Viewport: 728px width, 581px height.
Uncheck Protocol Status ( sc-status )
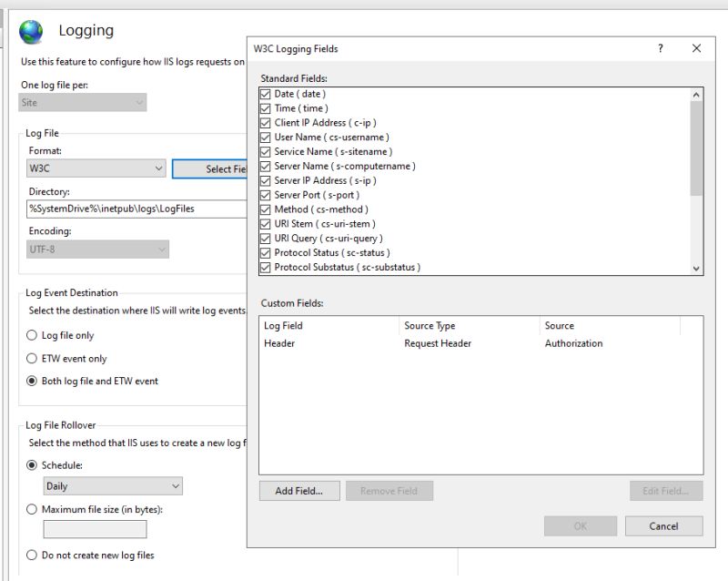[x=264, y=252]
